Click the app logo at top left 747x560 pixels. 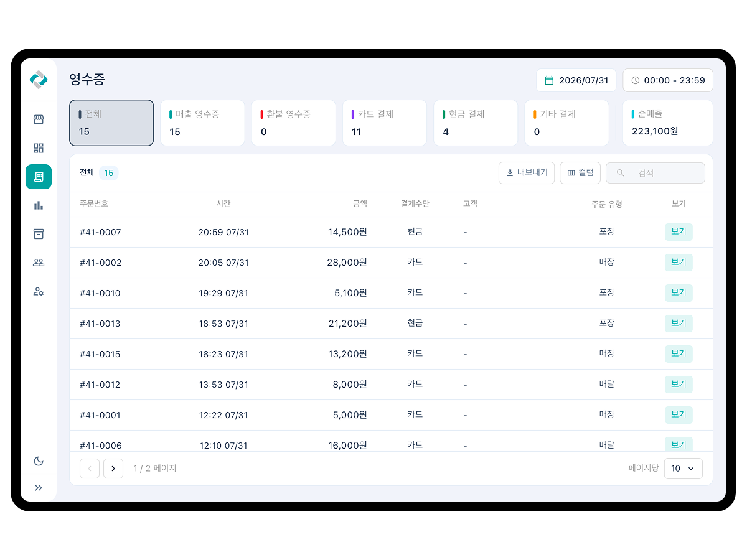pos(39,80)
